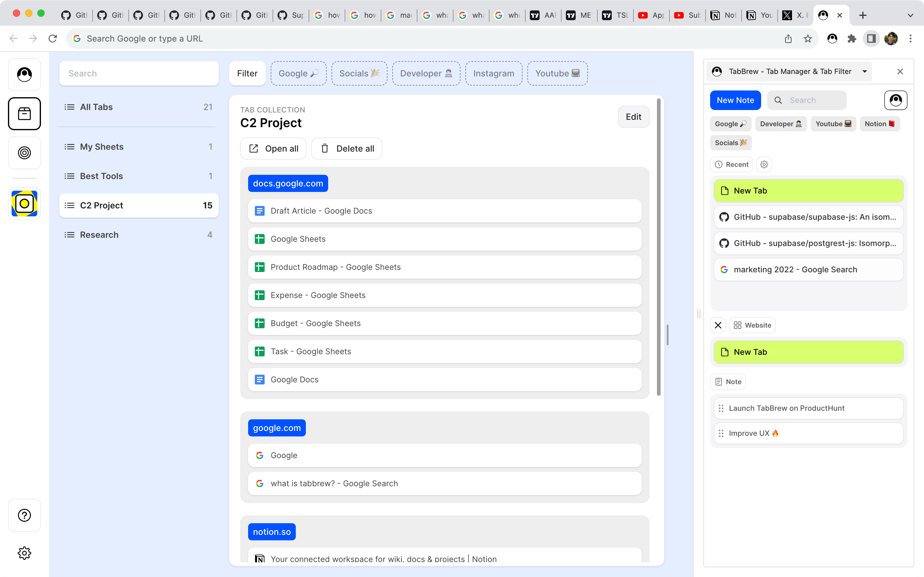924x577 pixels.
Task: Click the side panel Search field
Action: pos(807,100)
